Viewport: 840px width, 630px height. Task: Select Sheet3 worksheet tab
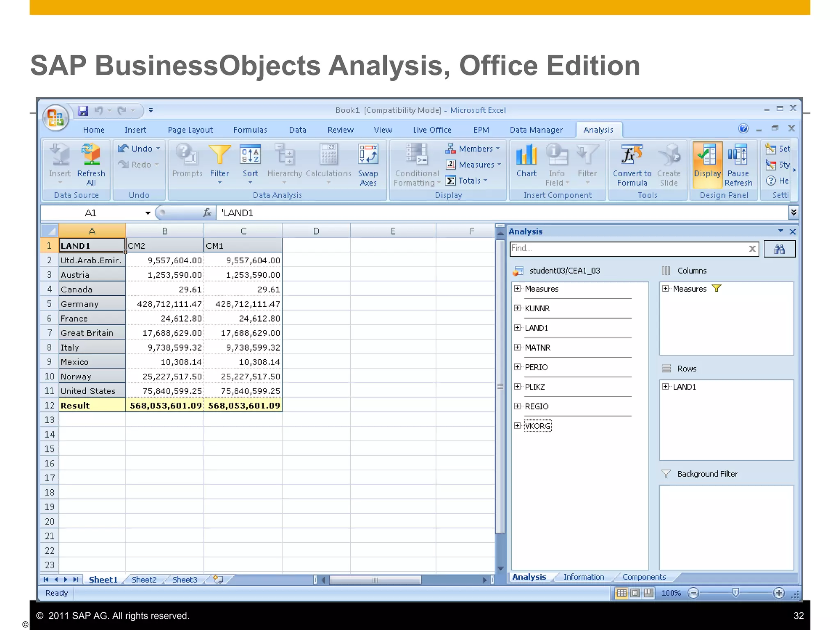pos(185,580)
